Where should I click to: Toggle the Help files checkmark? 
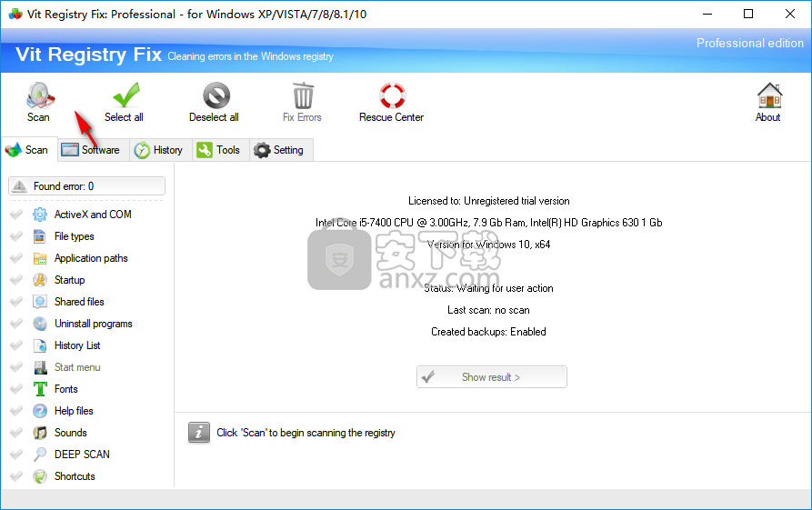(16, 411)
